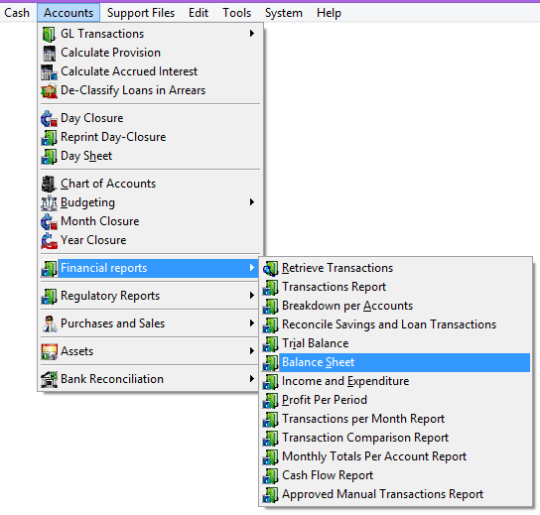Click the Calculate Provision calculator icon

point(49,53)
